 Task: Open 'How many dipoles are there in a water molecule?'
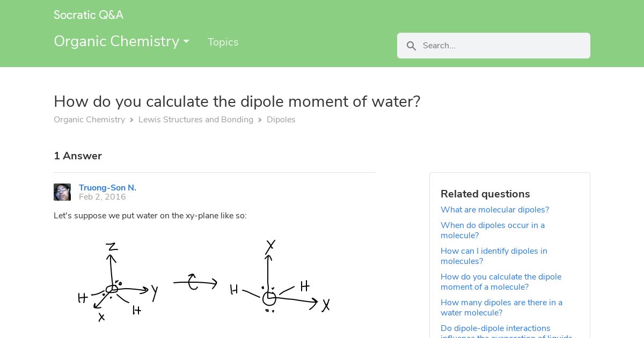[501, 307]
